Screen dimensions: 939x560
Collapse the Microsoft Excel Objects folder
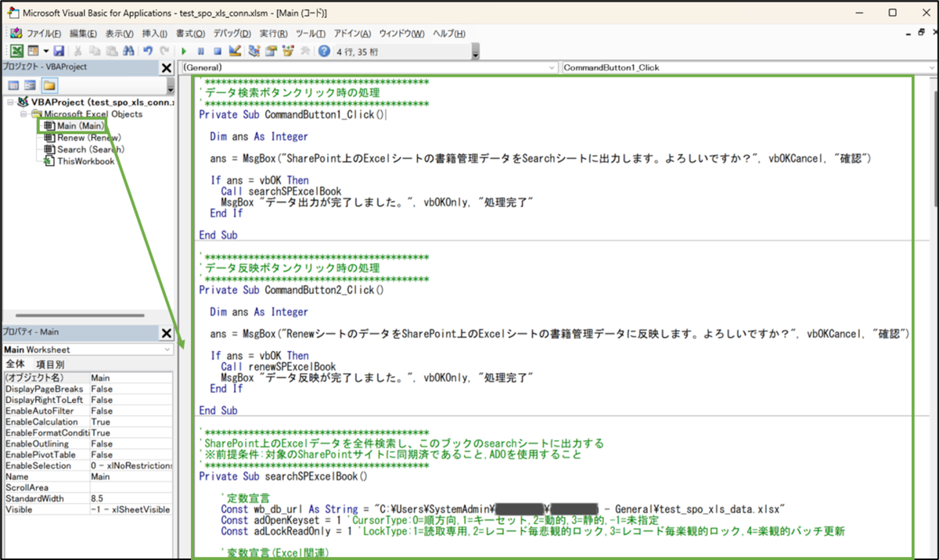point(23,114)
